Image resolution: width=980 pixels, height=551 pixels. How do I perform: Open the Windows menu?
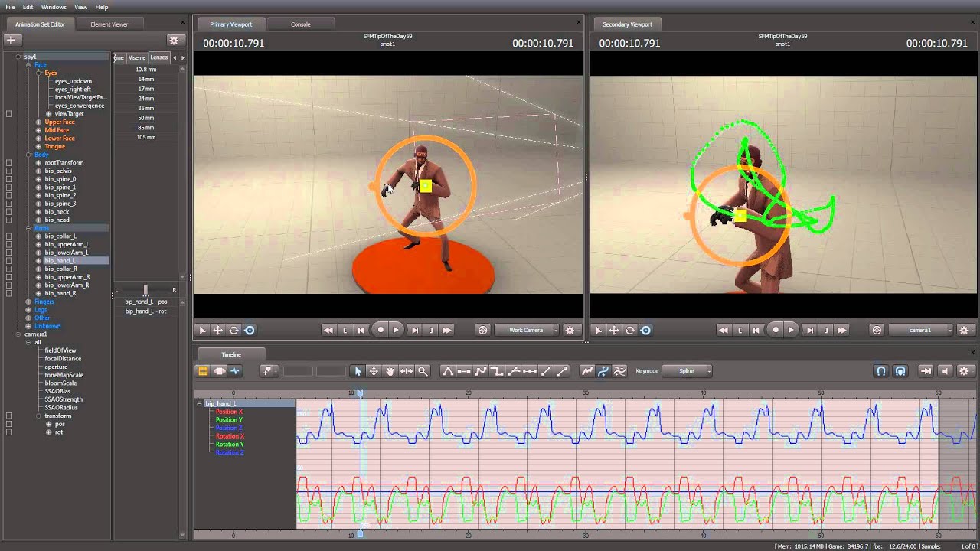(x=54, y=7)
